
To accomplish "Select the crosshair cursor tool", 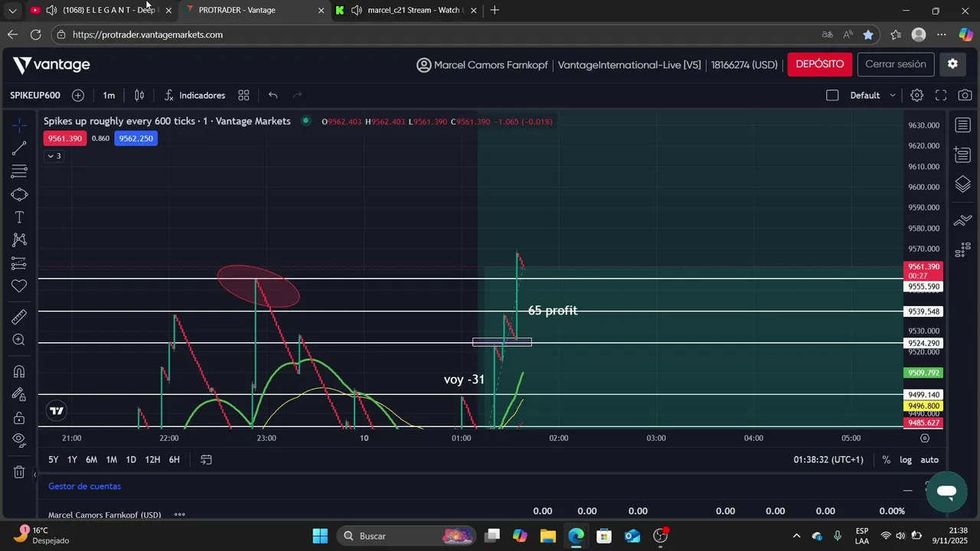I will pyautogui.click(x=19, y=125).
